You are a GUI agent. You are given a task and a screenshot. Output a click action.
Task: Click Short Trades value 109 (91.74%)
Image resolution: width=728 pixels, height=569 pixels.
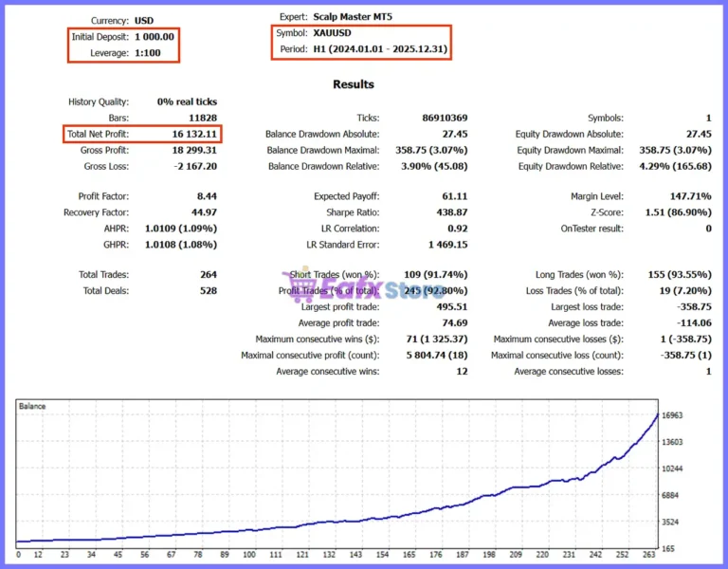436,274
